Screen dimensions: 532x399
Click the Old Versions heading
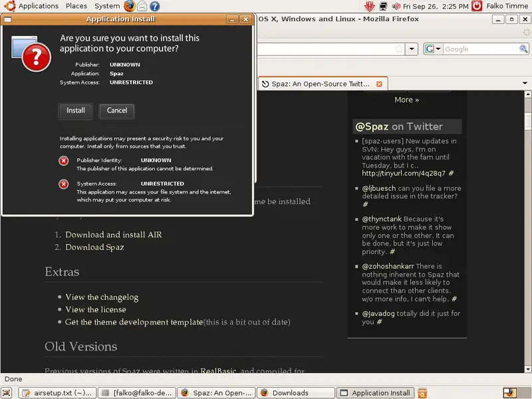point(80,346)
